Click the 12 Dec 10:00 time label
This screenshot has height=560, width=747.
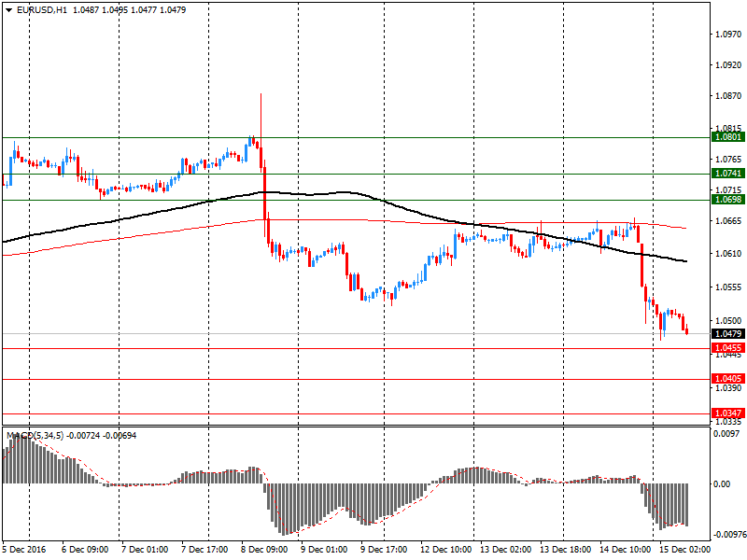tap(446, 550)
